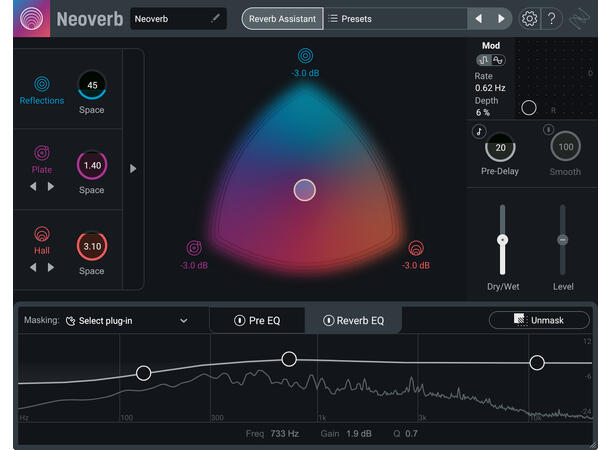Click the Neoverb logo icon
The height and width of the screenshot is (450, 610).
pyautogui.click(x=32, y=19)
